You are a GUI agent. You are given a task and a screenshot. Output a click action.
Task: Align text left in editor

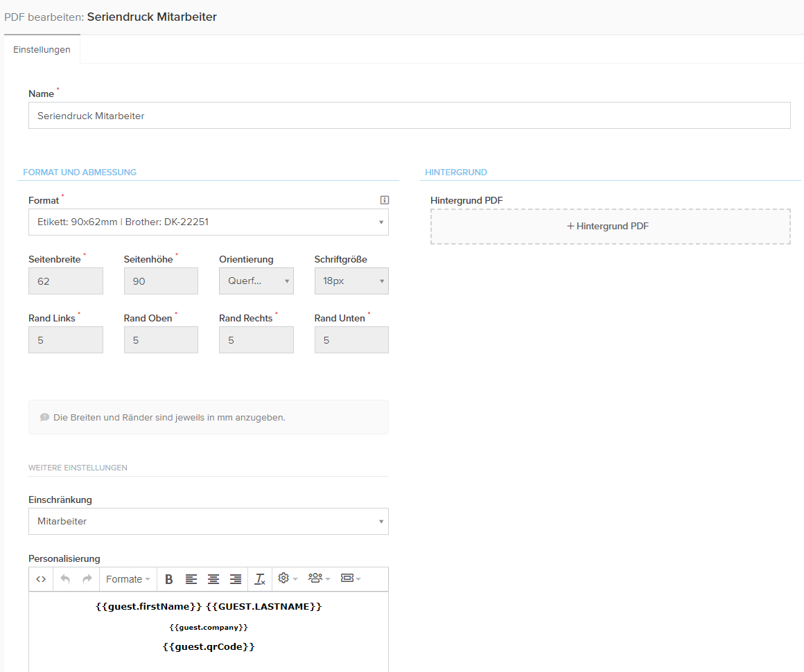pos(191,579)
